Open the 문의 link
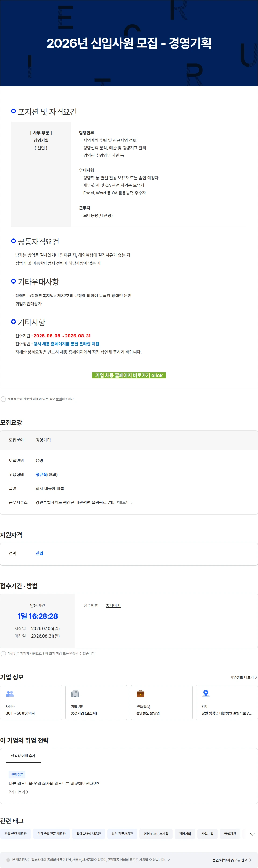 [x=58, y=399]
